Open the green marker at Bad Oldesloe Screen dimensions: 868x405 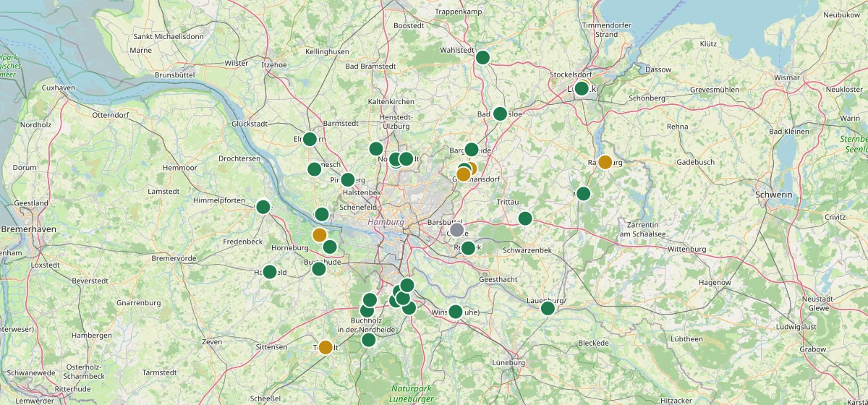[x=500, y=114]
